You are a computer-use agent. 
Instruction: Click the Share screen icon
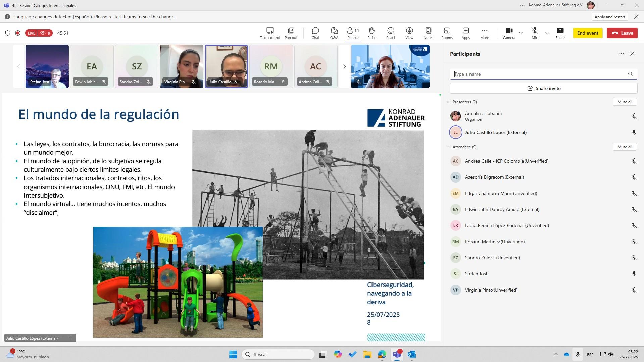(x=560, y=33)
